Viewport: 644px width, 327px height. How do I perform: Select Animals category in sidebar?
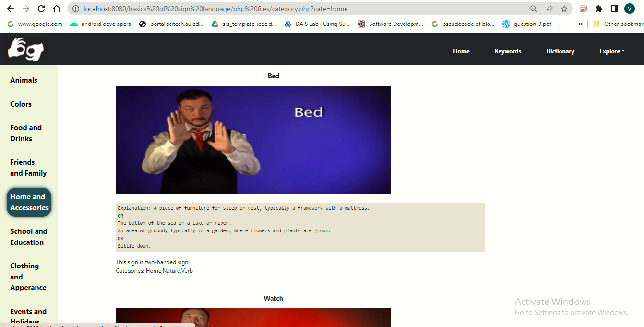pos(24,80)
